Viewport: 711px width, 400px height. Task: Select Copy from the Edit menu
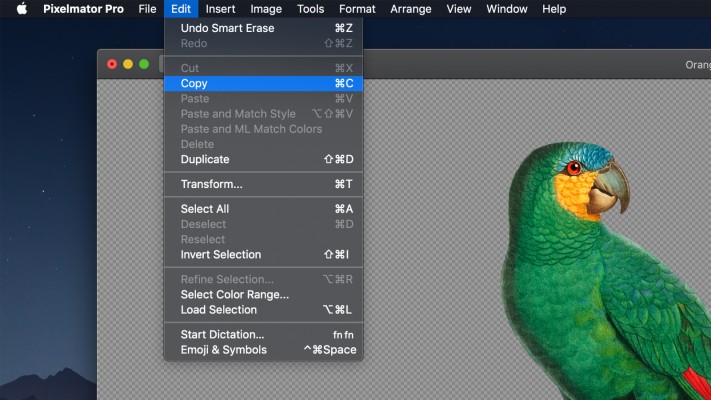pyautogui.click(x=194, y=84)
